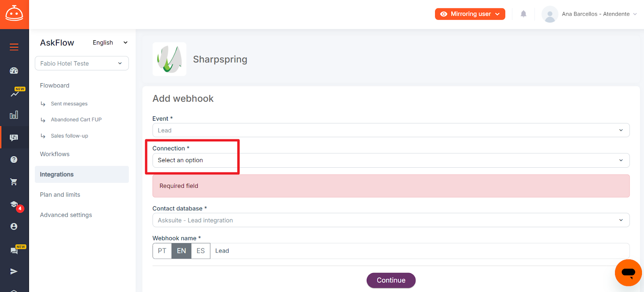Open Sales follow-up submenu item

[70, 136]
